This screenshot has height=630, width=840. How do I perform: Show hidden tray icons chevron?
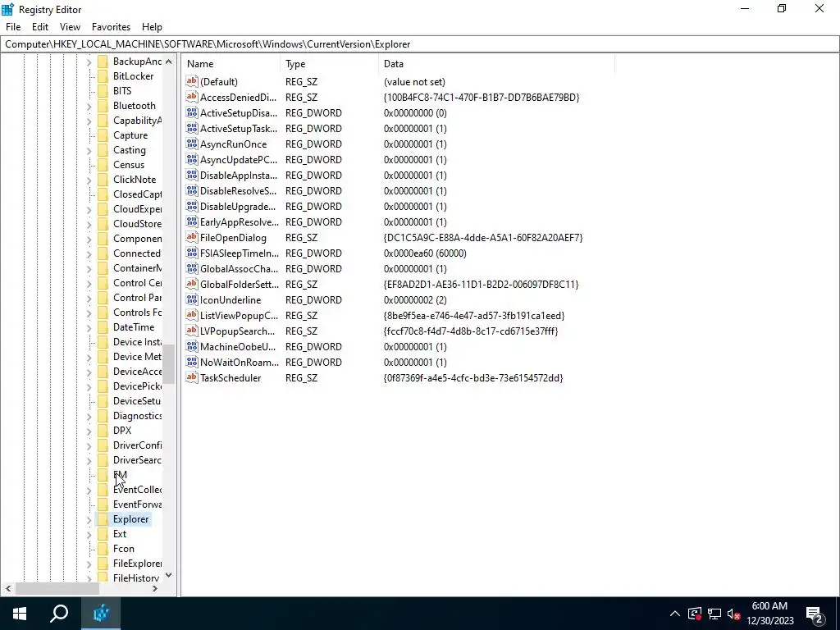pyautogui.click(x=675, y=614)
